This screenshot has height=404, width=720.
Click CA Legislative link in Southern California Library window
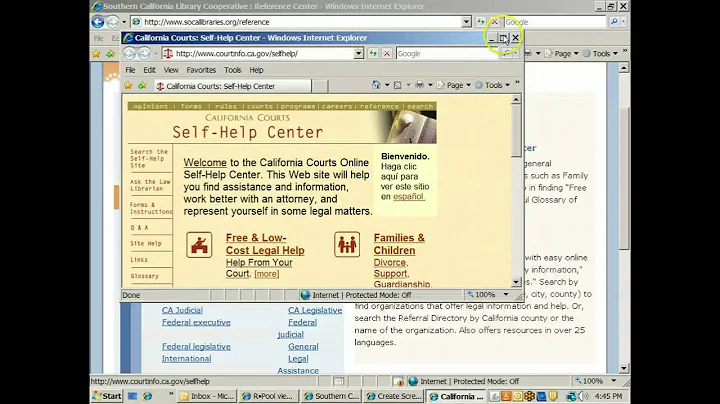[315, 310]
